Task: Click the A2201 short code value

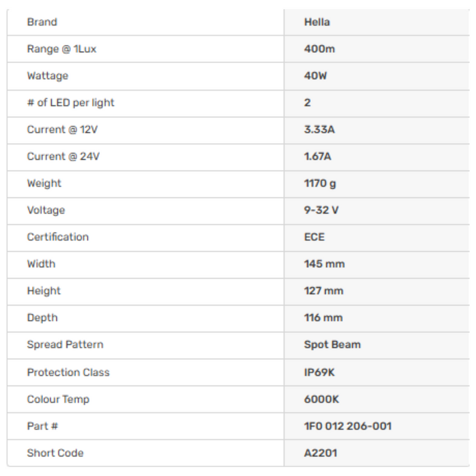Action: tap(320, 453)
